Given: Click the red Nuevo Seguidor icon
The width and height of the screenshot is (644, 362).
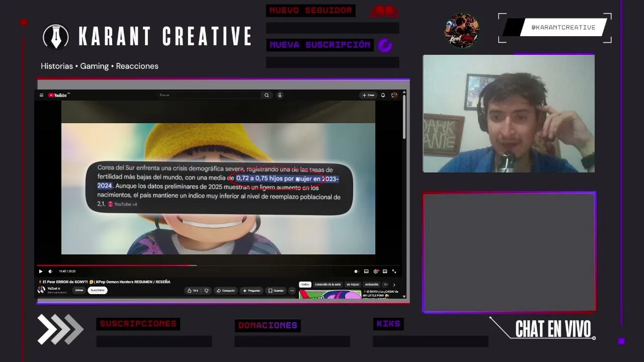Looking at the screenshot, I should pyautogui.click(x=385, y=11).
